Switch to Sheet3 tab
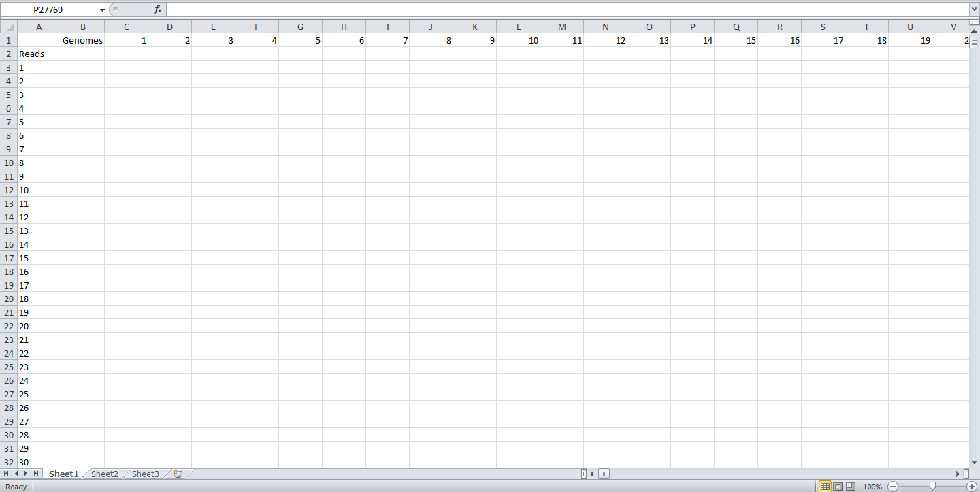Image resolution: width=980 pixels, height=492 pixels. click(146, 474)
